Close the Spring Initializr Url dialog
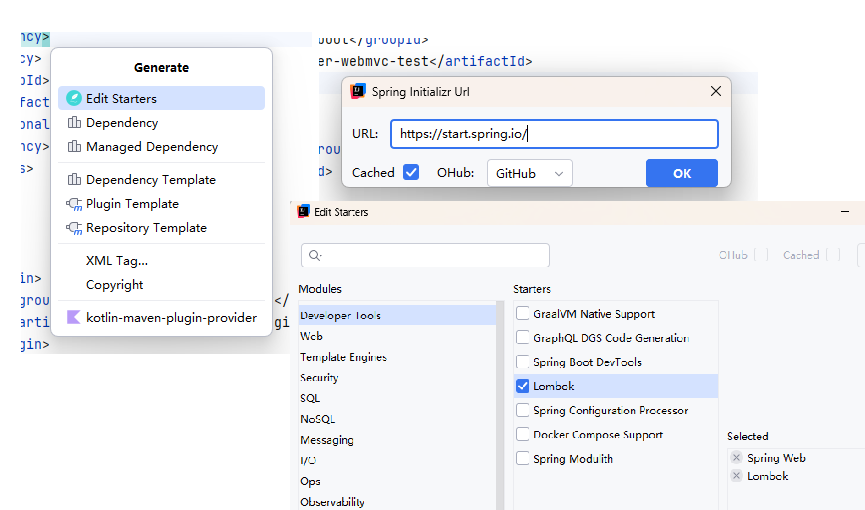This screenshot has height=510, width=865. (716, 91)
